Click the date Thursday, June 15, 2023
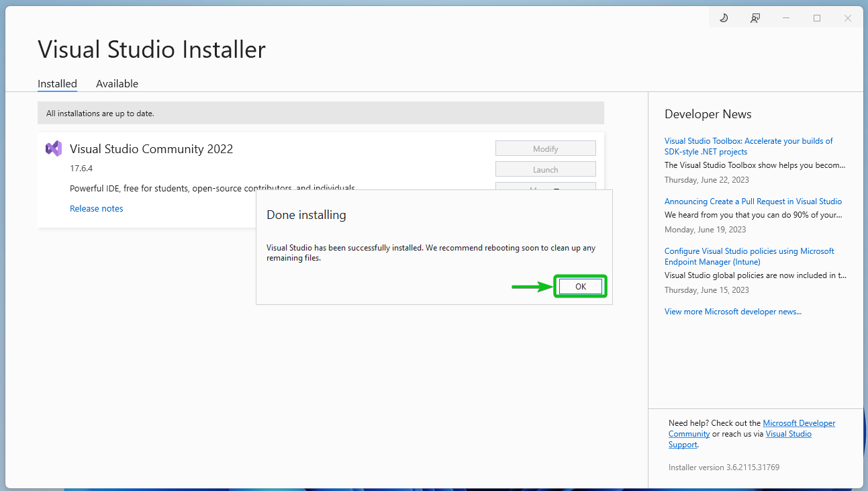Screen dimensions: 868x491 coord(707,290)
